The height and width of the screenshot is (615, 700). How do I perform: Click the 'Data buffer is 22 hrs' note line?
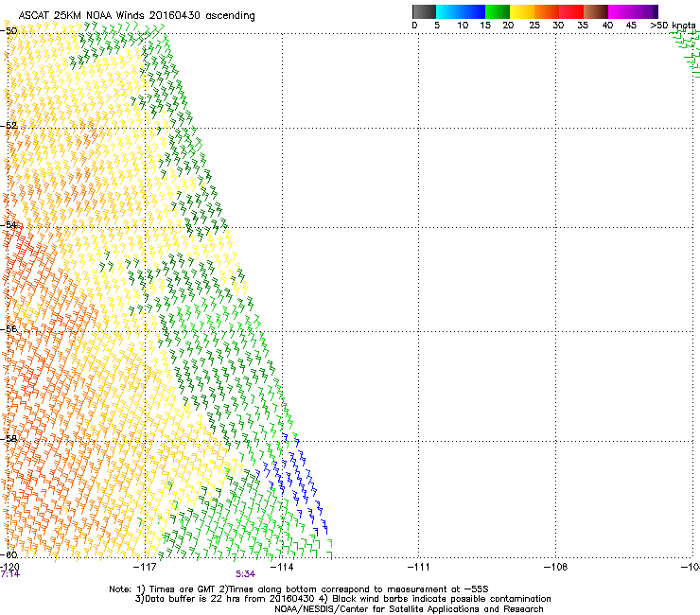(x=342, y=599)
